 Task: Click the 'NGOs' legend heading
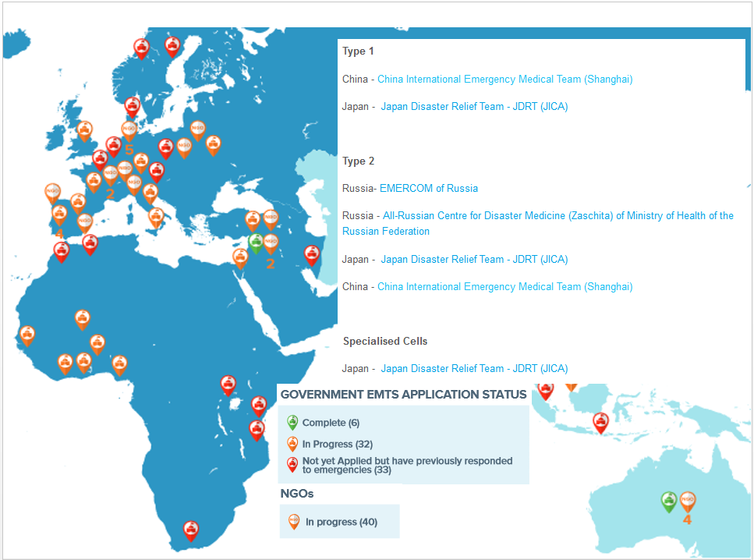pyautogui.click(x=297, y=494)
